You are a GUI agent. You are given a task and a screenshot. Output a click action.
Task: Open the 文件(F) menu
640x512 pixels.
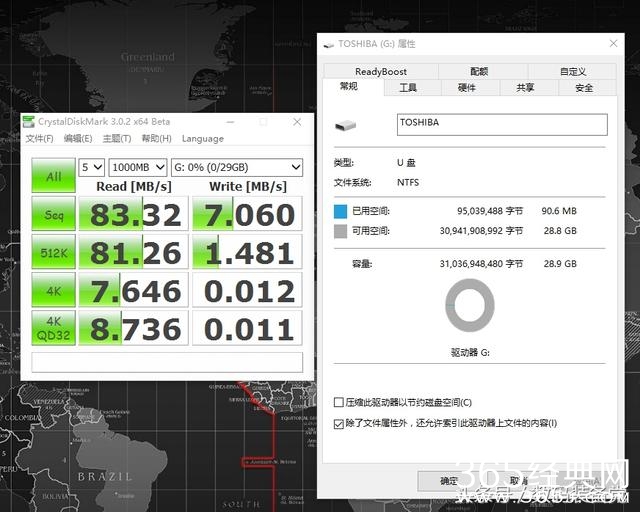click(40, 139)
